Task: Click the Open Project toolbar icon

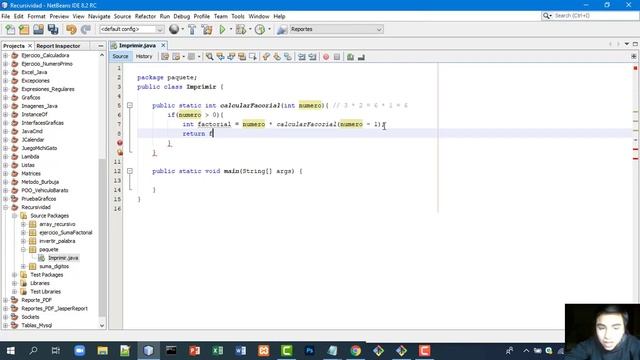Action: (38, 29)
